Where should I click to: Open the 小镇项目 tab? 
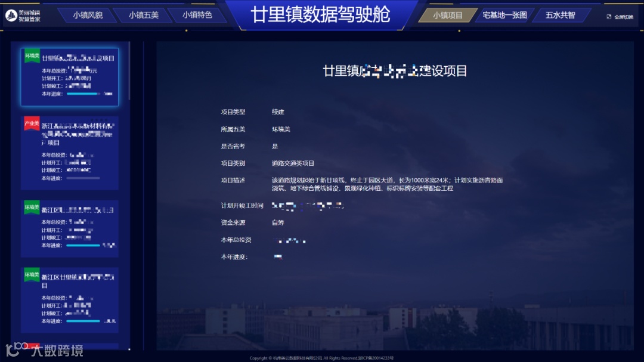448,15
